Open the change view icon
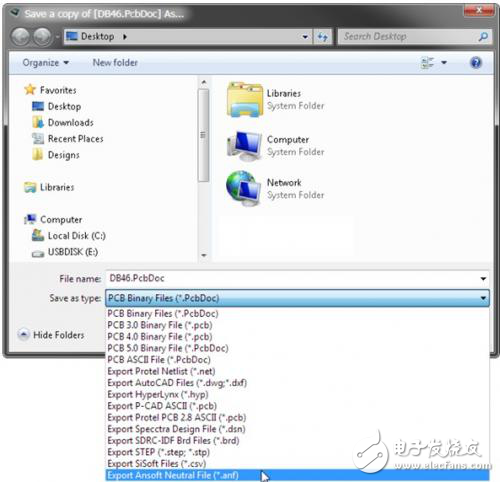The height and width of the screenshot is (482, 500). pyautogui.click(x=427, y=63)
